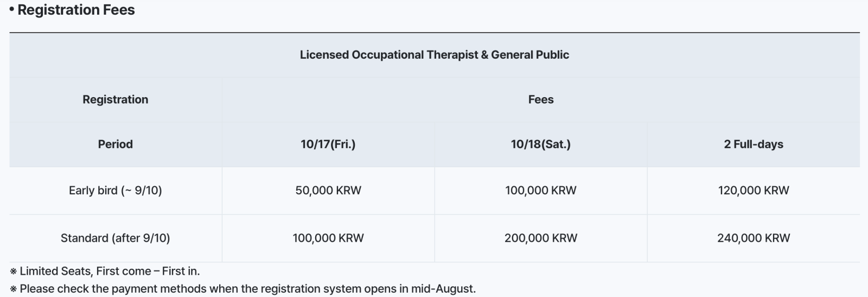Click the 10/18(Sat.) column header
This screenshot has width=868, height=297.
(x=541, y=144)
